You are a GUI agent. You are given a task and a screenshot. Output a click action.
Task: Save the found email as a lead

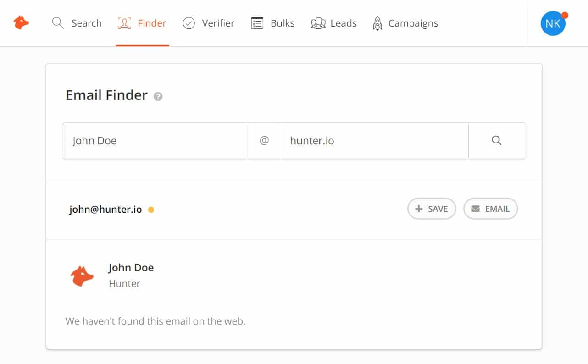click(432, 209)
